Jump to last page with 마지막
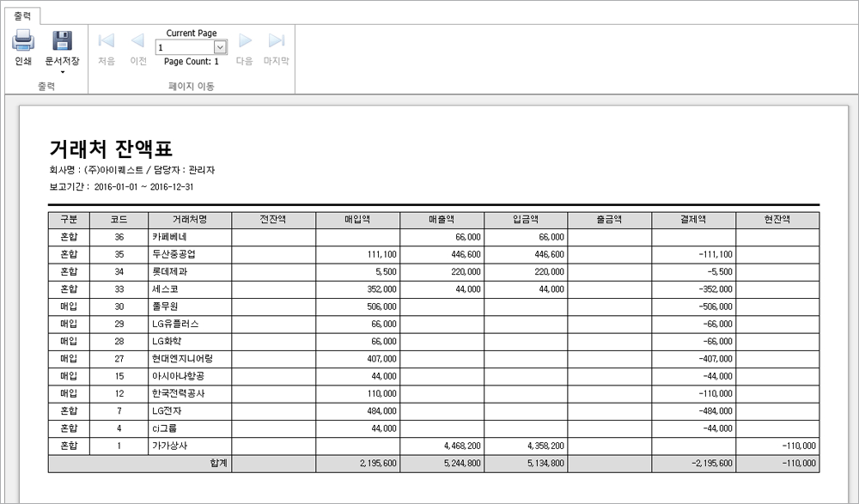 (x=276, y=48)
